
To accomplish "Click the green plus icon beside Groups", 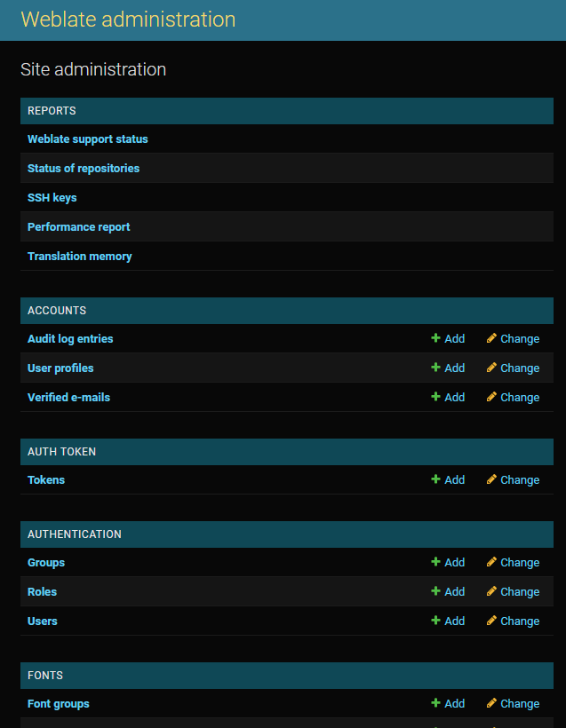I will pyautogui.click(x=435, y=562).
